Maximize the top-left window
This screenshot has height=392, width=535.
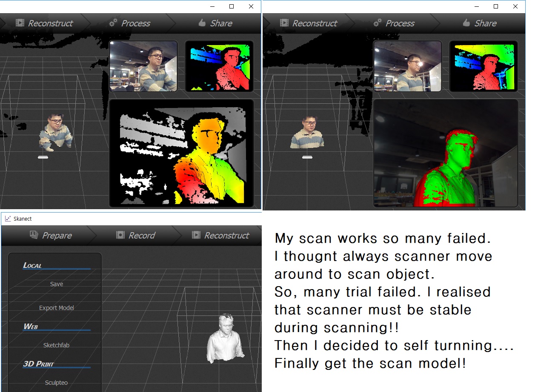232,6
